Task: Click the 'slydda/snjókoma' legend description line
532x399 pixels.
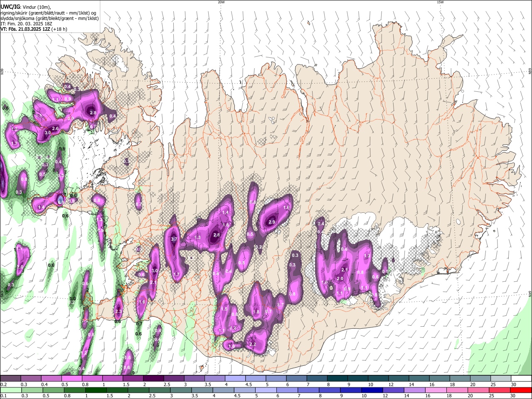Action: (x=49, y=18)
